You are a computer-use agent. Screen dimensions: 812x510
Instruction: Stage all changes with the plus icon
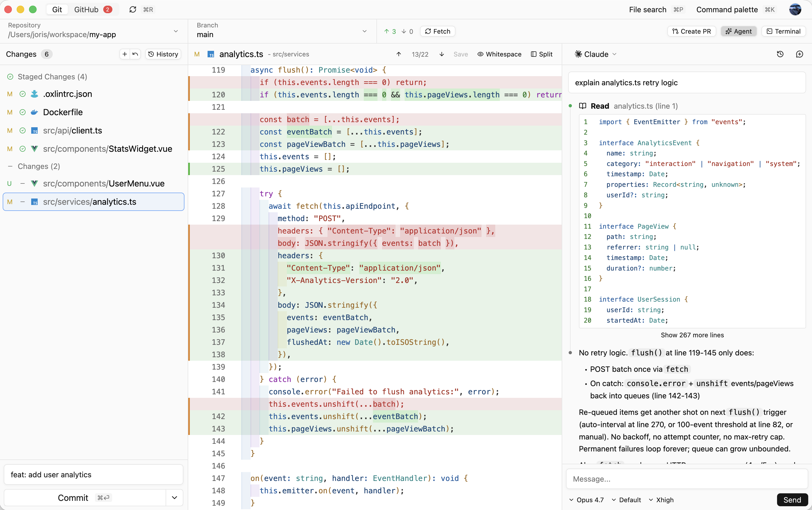pyautogui.click(x=125, y=54)
